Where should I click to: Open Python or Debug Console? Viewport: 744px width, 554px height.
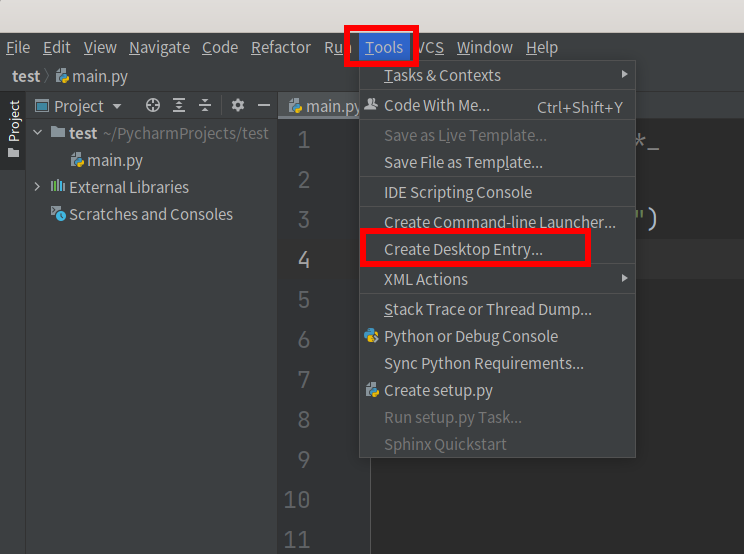point(497,336)
